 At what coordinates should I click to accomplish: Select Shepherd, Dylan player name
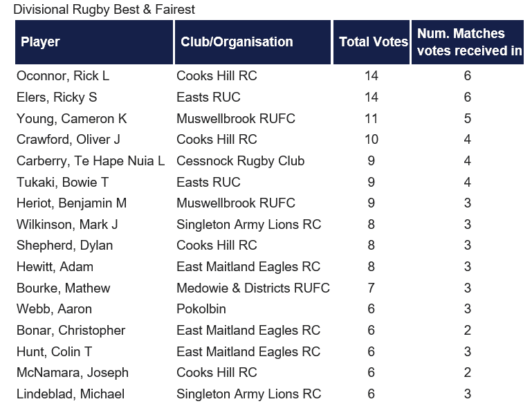click(64, 246)
